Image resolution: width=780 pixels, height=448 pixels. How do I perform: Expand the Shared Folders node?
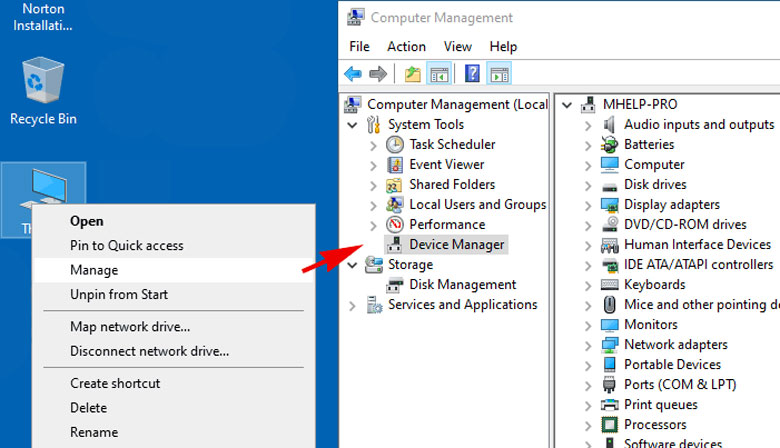373,185
